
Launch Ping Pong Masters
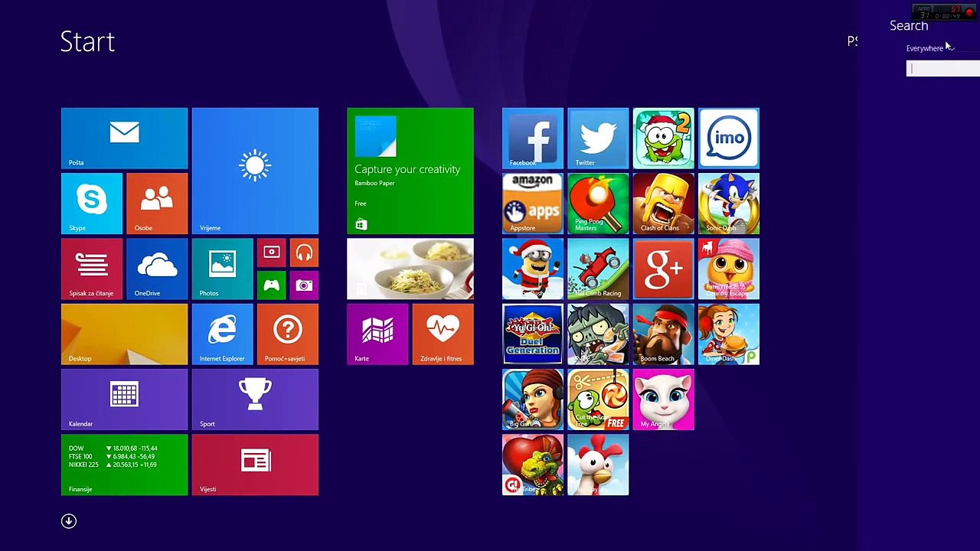[598, 204]
